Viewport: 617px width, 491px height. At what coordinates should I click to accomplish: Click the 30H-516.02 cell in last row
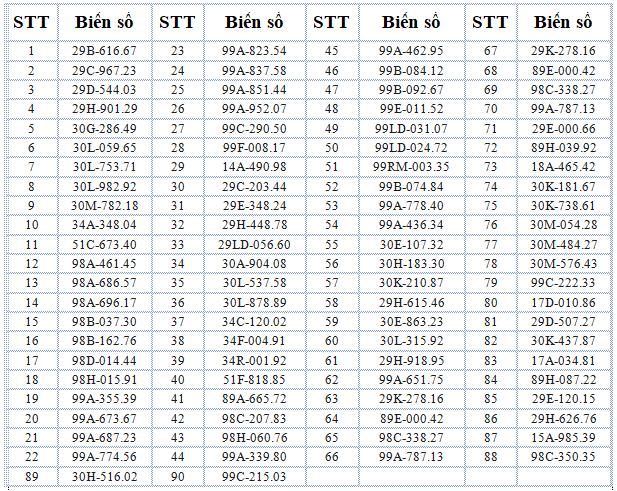pyautogui.click(x=104, y=477)
